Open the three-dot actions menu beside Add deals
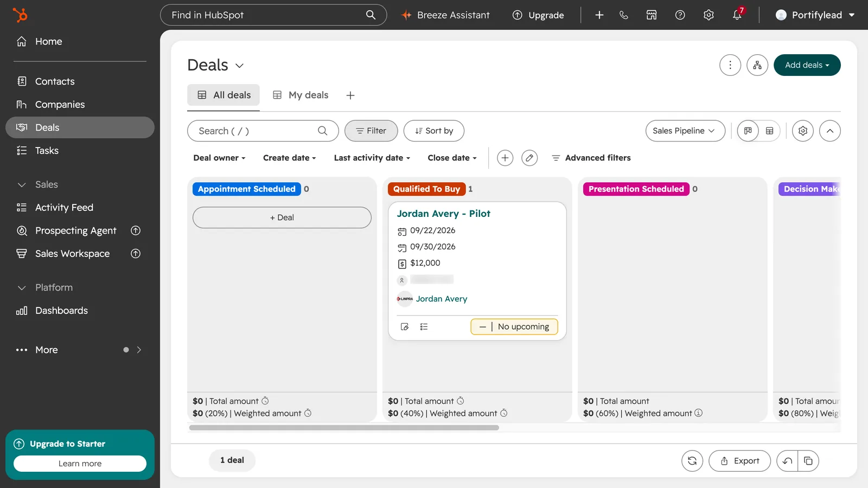Image resolution: width=868 pixels, height=488 pixels. pyautogui.click(x=730, y=65)
